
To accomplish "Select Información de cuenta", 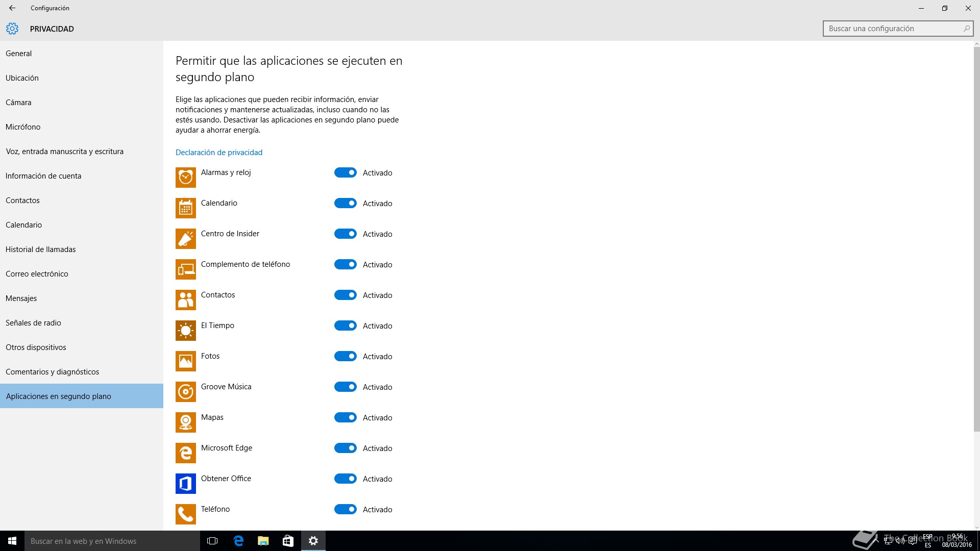I will (x=82, y=176).
